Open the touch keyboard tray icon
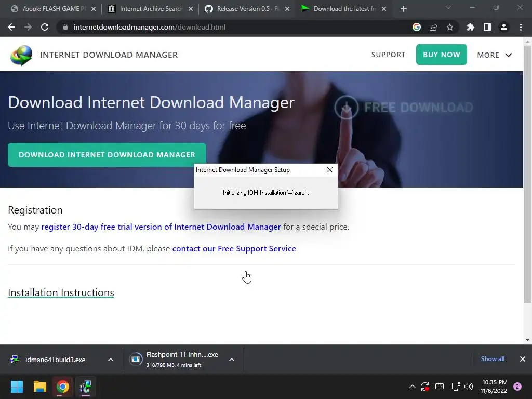Image resolution: width=532 pixels, height=399 pixels. click(440, 387)
